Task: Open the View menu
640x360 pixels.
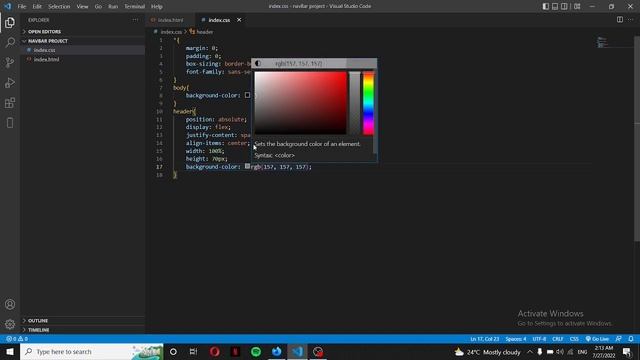Action: click(82, 7)
